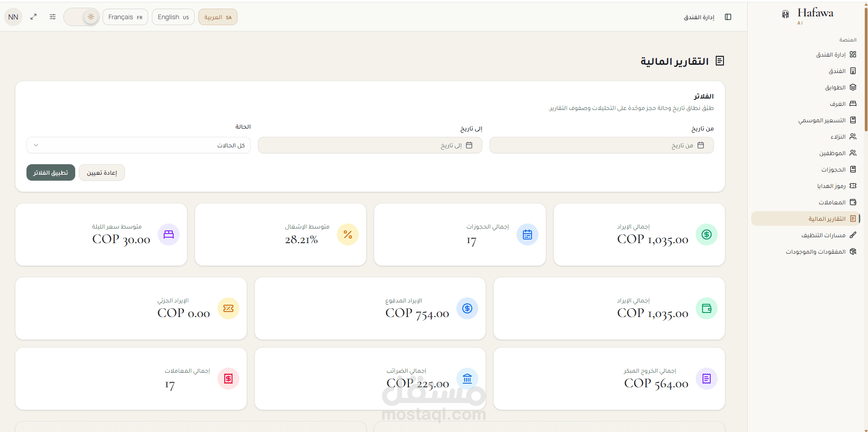The height and width of the screenshot is (432, 868).
Task: Open the إلى تاريخ date picker field
Action: coord(370,145)
